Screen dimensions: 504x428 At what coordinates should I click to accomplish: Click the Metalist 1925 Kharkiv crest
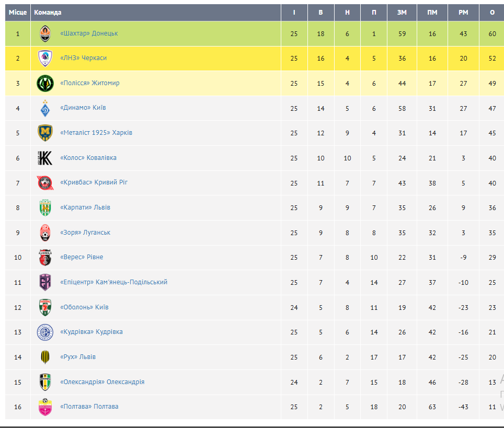45,133
